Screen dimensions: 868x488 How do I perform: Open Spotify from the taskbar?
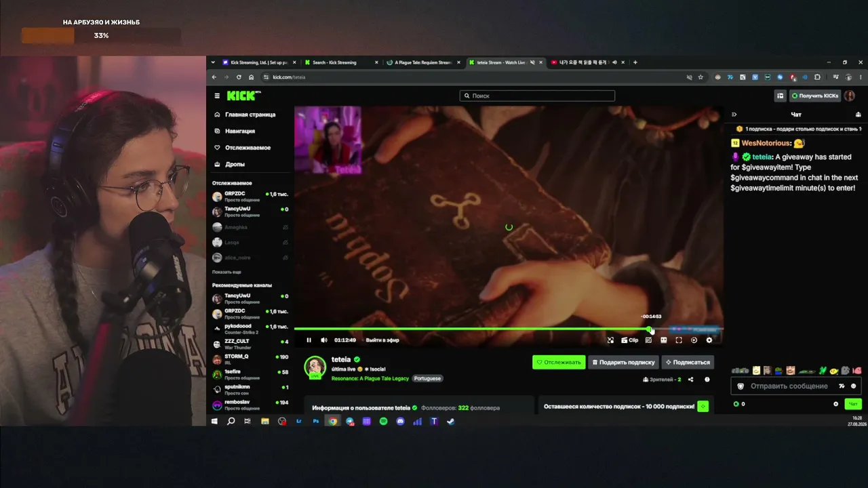click(383, 421)
